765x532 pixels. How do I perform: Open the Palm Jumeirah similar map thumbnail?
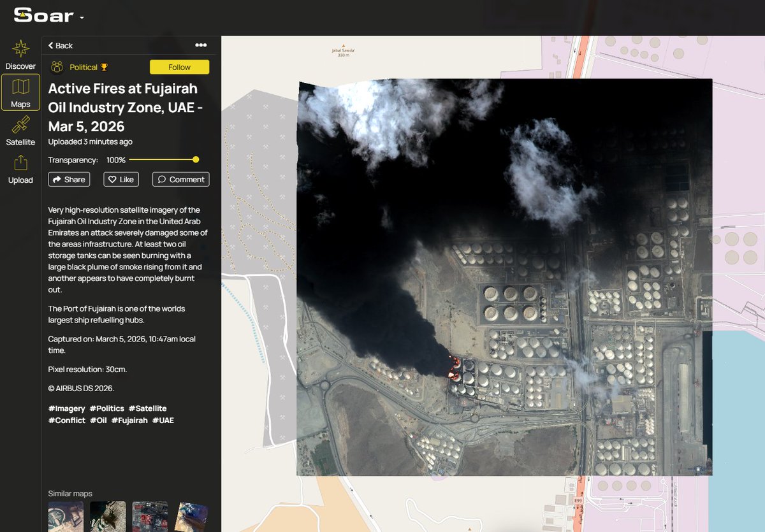[66, 517]
